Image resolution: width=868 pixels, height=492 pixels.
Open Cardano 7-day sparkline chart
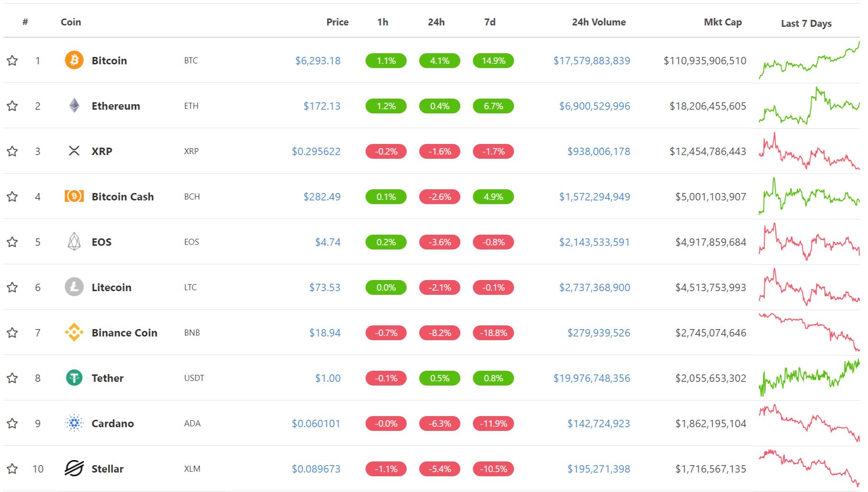809,423
